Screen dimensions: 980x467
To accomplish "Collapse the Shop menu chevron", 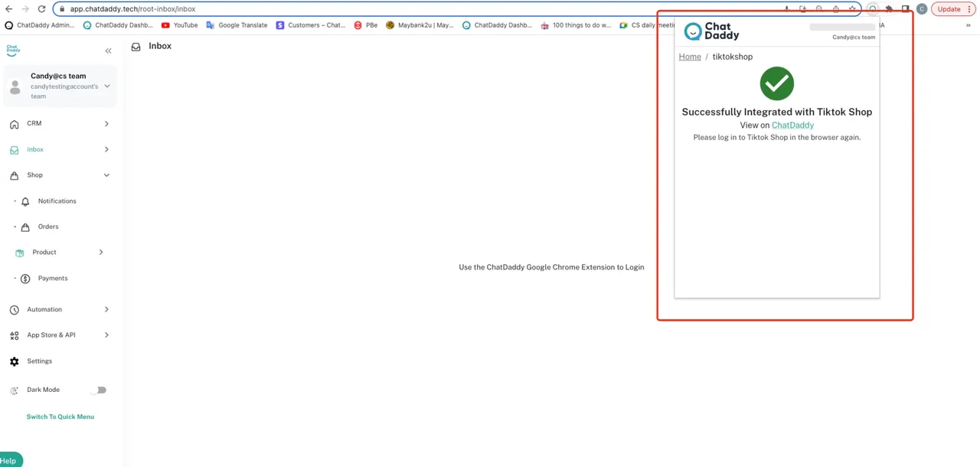I will tap(106, 175).
